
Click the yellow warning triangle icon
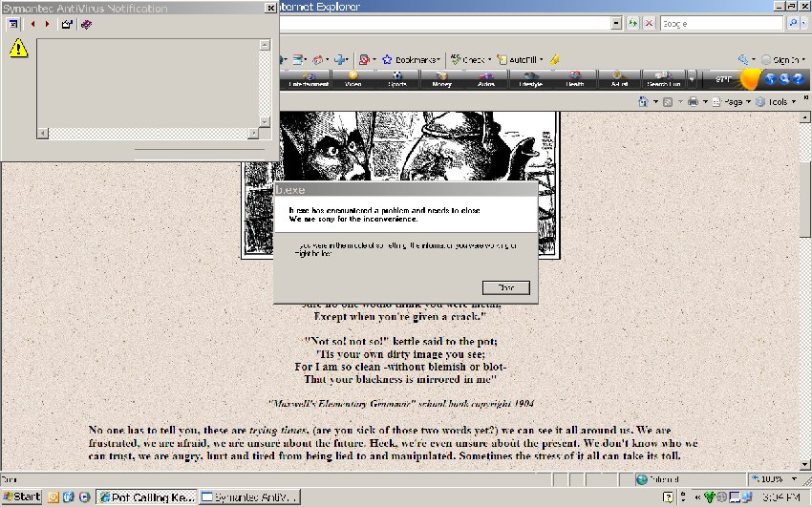tap(18, 49)
